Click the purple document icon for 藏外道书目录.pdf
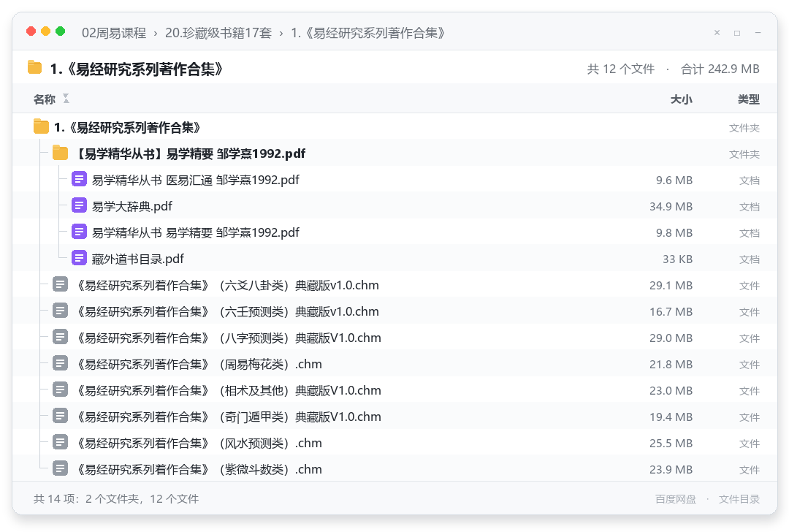The width and height of the screenshot is (789, 532). (x=79, y=258)
